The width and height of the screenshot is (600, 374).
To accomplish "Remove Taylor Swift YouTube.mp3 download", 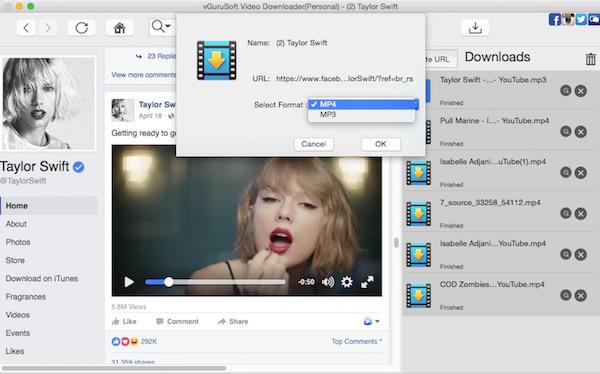I will [580, 91].
